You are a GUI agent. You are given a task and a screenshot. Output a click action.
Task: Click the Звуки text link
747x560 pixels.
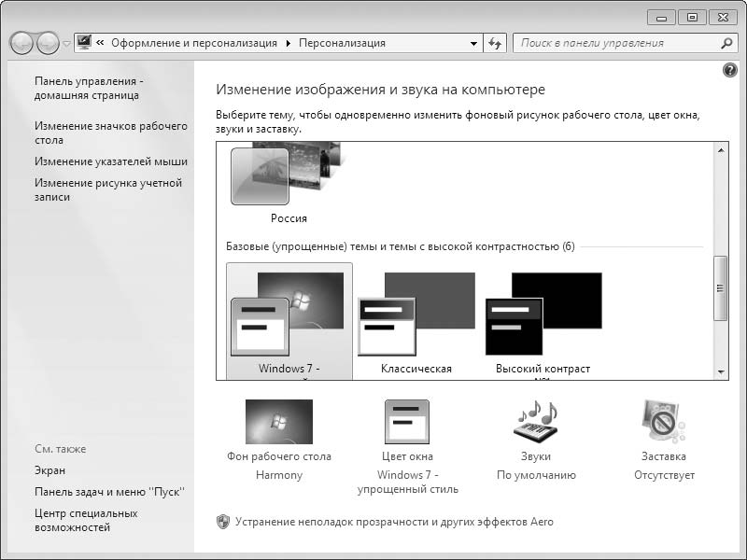click(536, 456)
